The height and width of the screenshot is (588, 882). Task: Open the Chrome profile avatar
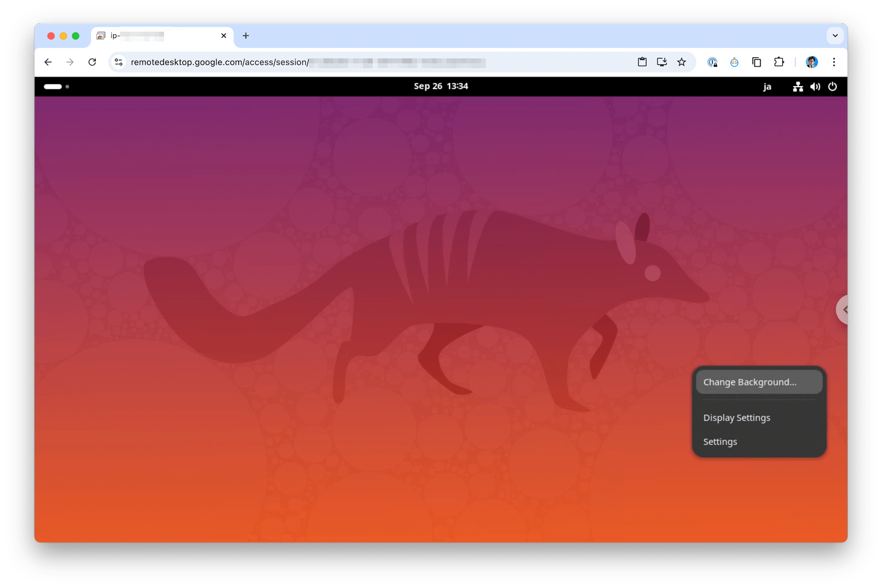(812, 62)
